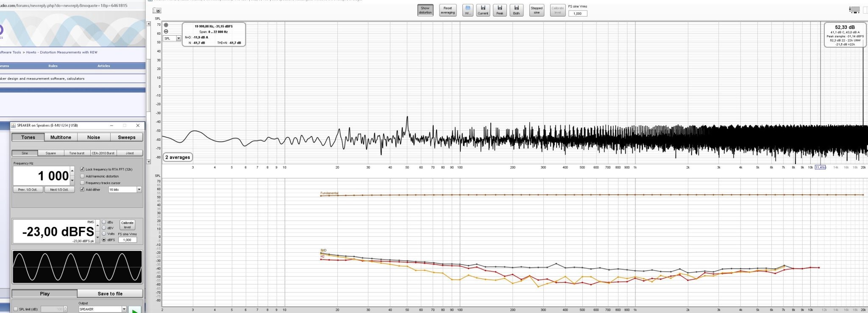Click the Articles link in the forum navbar
Viewport: 868px width, 313px height.
point(104,66)
